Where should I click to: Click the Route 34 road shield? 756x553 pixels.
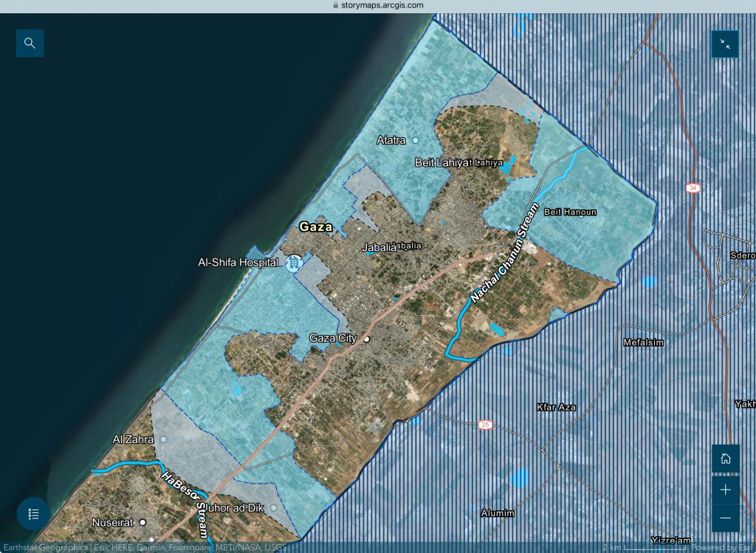(691, 188)
